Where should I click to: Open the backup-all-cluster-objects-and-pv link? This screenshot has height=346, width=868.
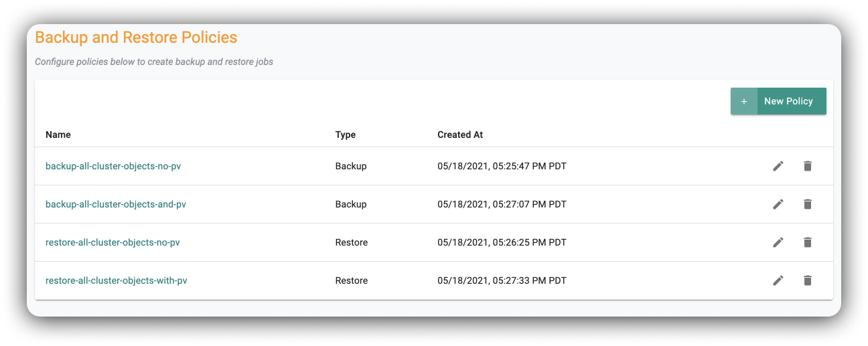click(x=116, y=204)
